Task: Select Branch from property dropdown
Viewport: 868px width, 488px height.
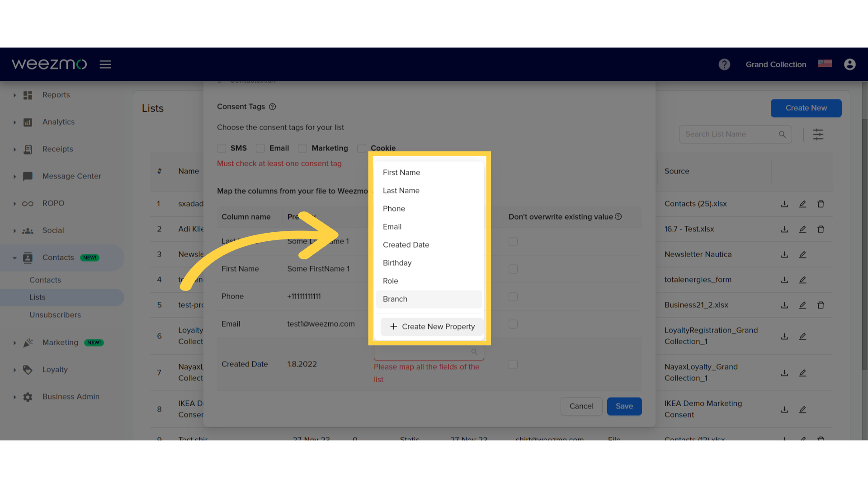Action: (x=395, y=299)
